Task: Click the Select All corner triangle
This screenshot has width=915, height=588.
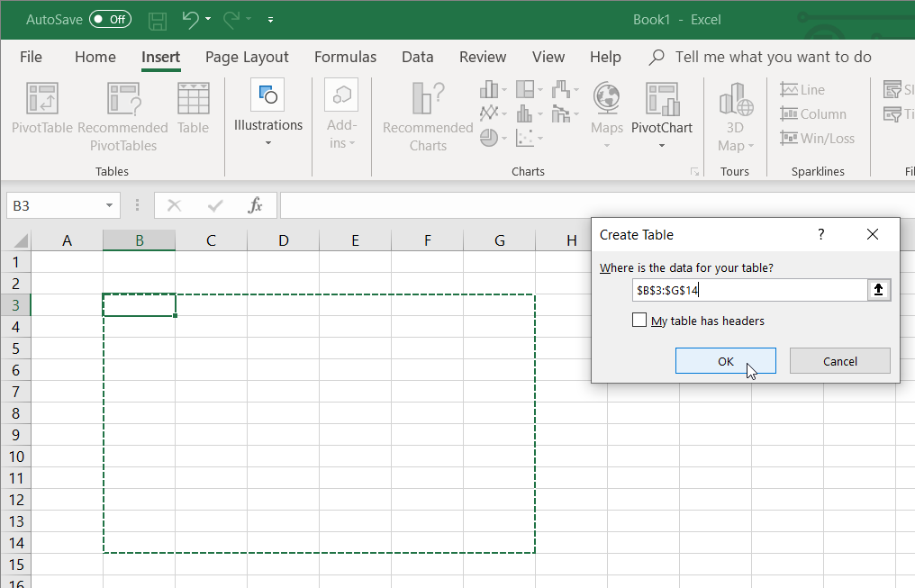Action: point(19,240)
